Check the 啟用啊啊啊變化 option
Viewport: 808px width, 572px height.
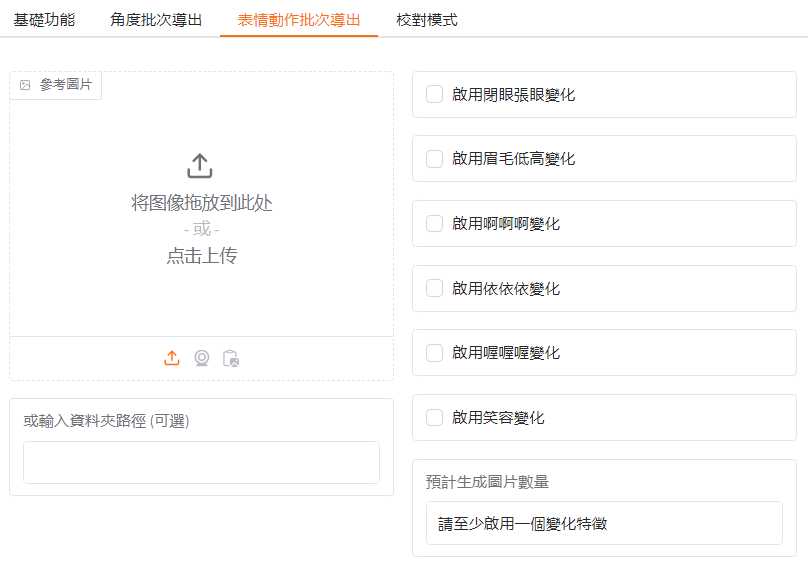pyautogui.click(x=434, y=224)
